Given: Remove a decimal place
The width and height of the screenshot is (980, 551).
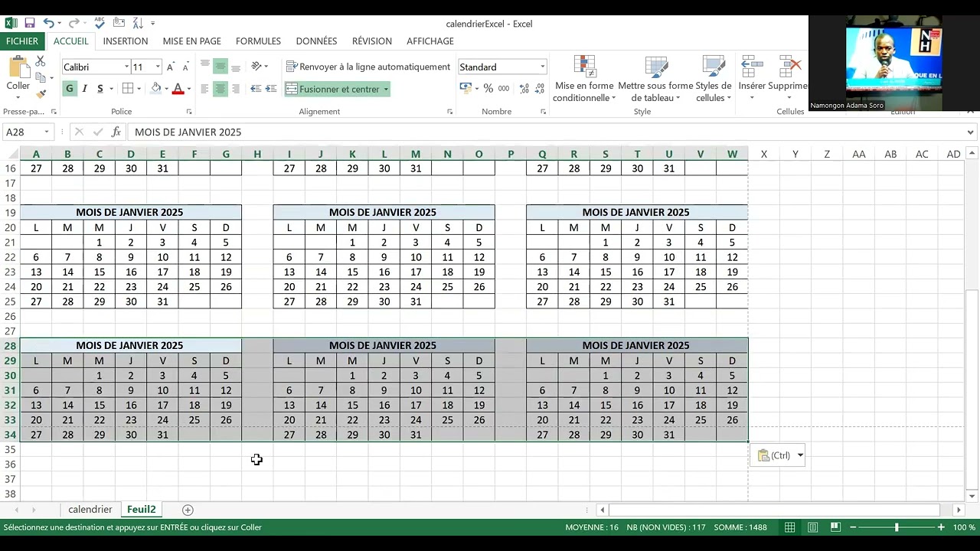Looking at the screenshot, I should click(538, 89).
